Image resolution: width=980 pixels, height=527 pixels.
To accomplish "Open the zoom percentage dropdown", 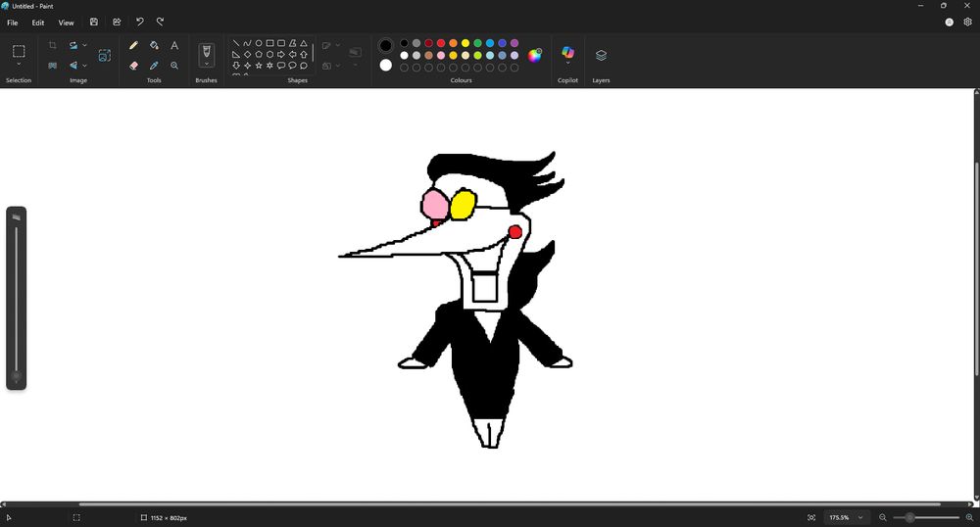I will [x=860, y=517].
